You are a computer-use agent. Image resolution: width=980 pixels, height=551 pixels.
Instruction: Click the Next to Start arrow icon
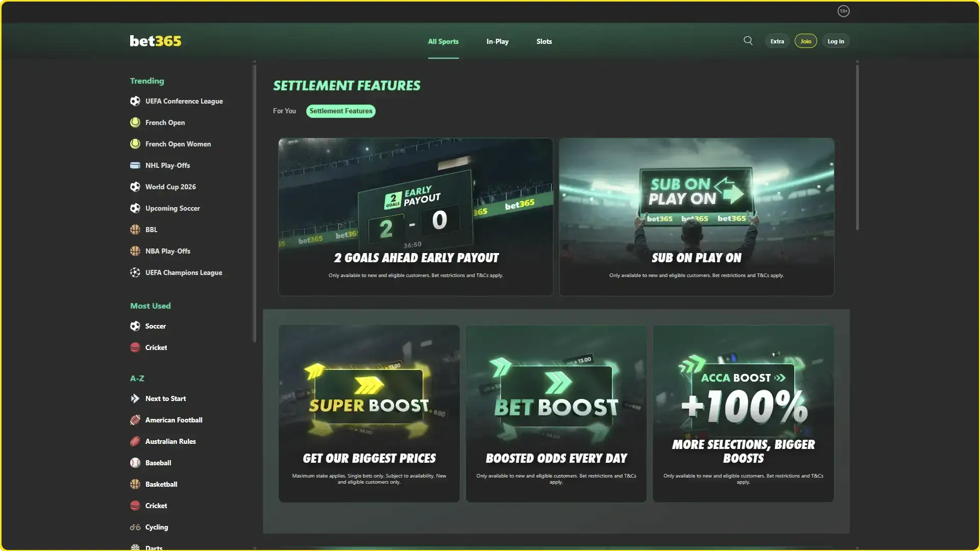point(135,398)
